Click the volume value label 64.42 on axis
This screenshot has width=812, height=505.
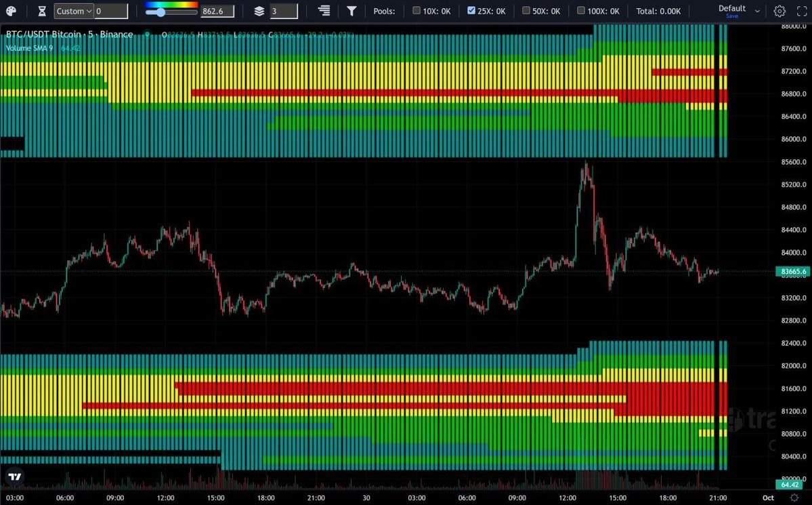click(789, 485)
